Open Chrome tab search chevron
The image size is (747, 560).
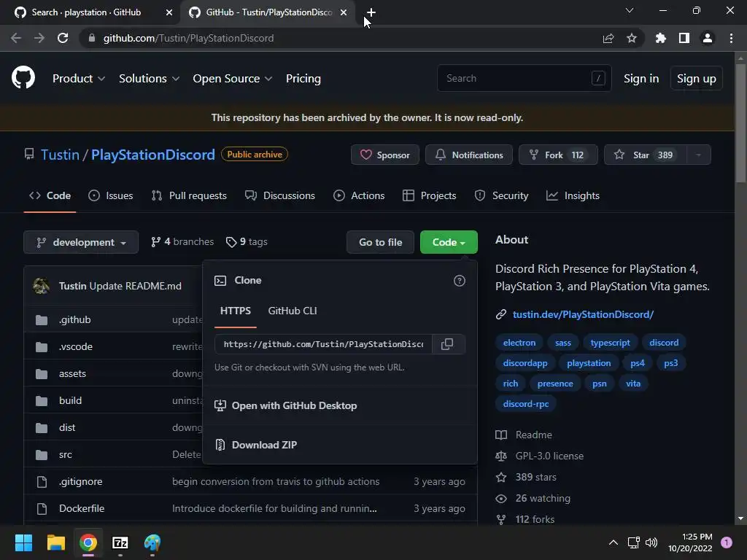630,10
